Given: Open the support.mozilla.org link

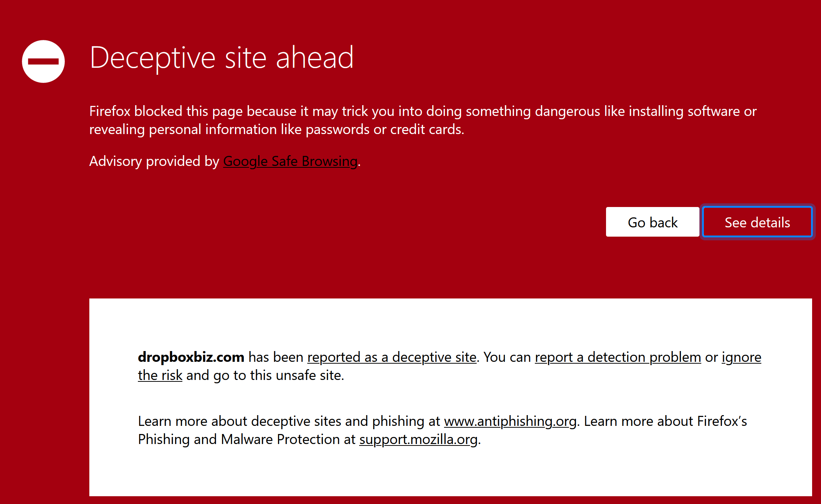Looking at the screenshot, I should coord(418,440).
